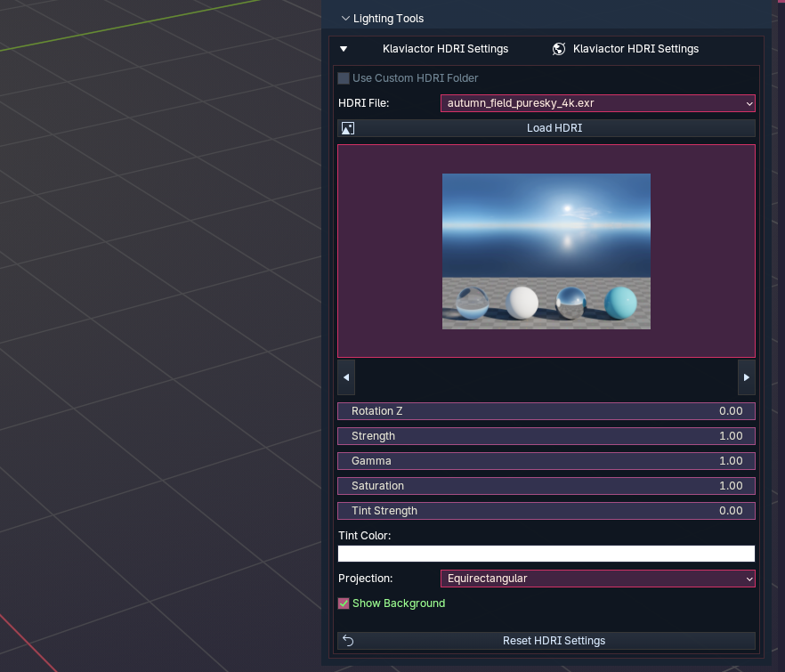
Task: Open the HDRI File dropdown
Action: coord(597,103)
